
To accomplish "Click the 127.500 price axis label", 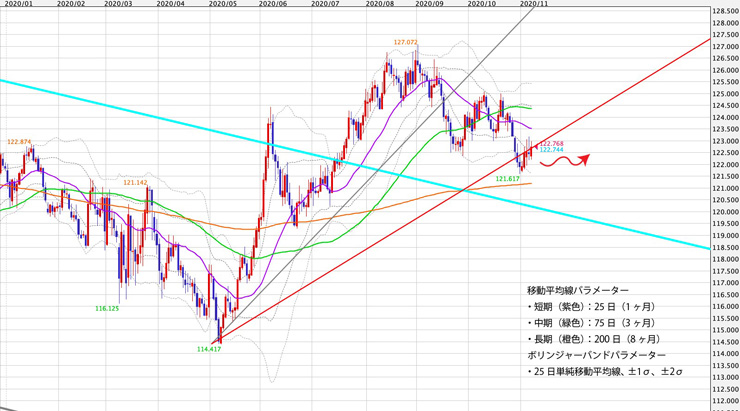I will tap(726, 35).
